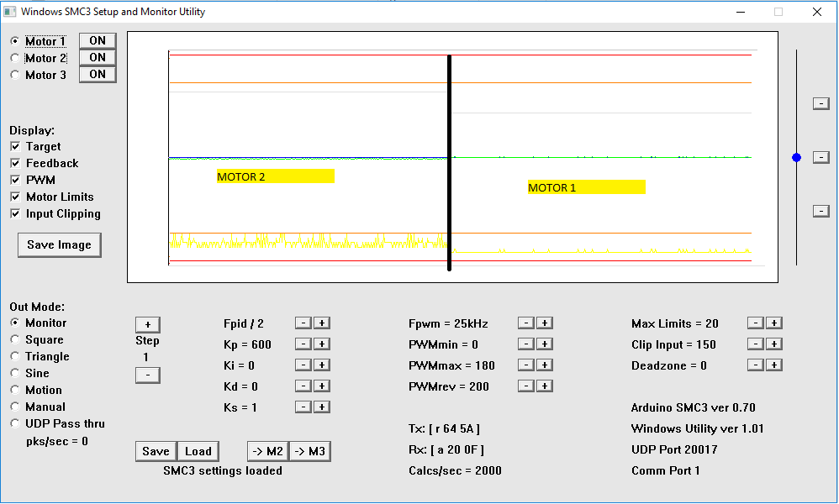Minimize the SMC3 utility window
Image resolution: width=839 pixels, height=504 pixels.
click(741, 12)
